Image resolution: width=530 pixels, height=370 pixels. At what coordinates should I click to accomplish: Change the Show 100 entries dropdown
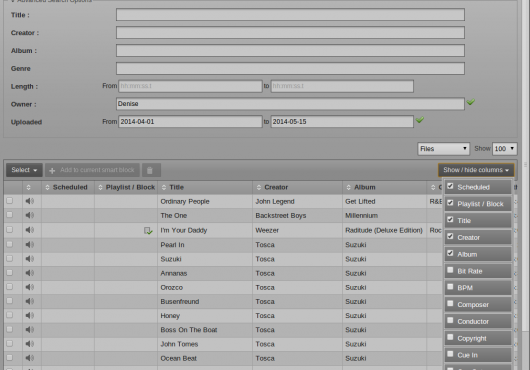[x=504, y=149]
